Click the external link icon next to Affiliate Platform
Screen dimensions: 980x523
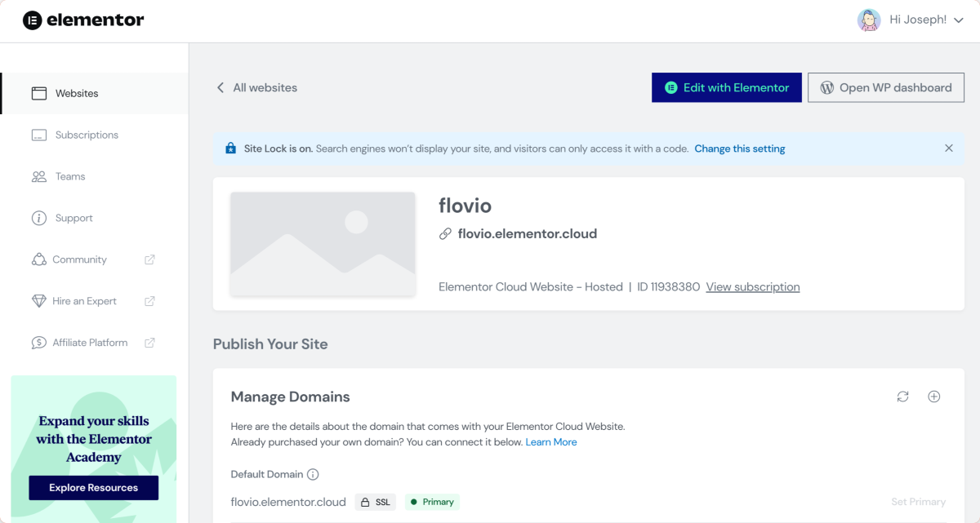click(x=149, y=343)
